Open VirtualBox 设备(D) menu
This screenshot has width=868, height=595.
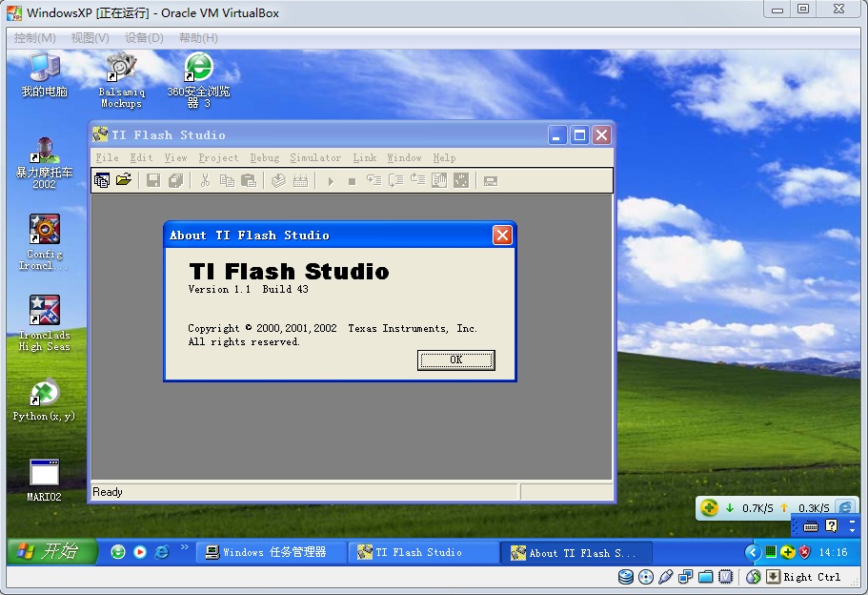point(144,38)
